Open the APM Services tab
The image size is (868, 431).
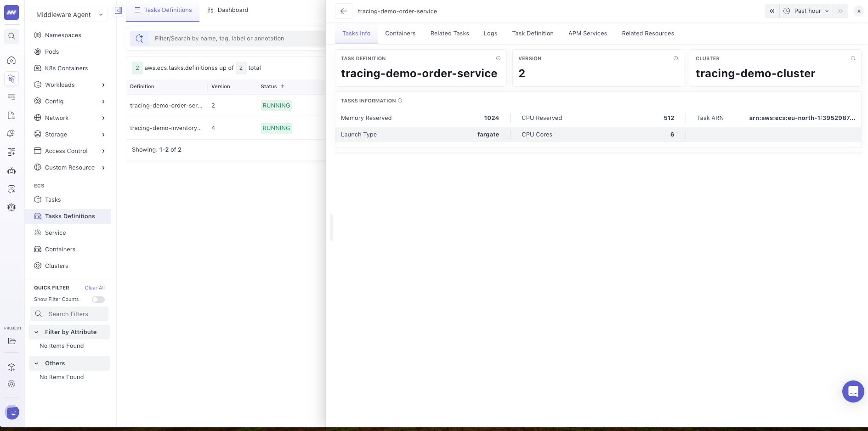click(587, 34)
